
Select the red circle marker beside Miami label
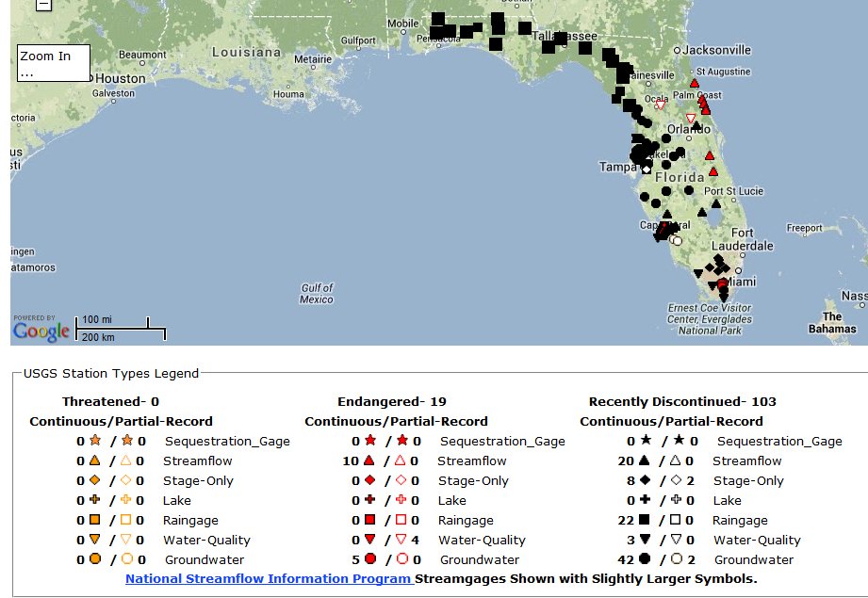[722, 283]
